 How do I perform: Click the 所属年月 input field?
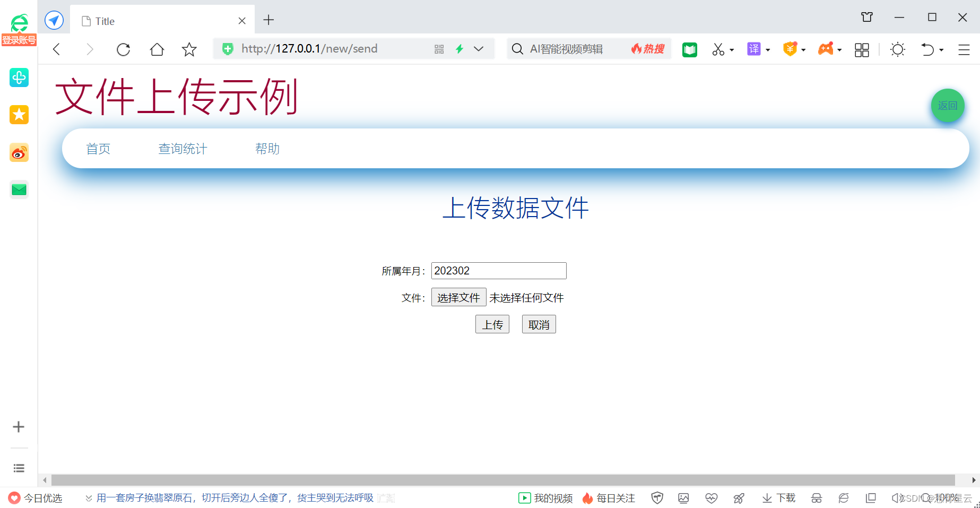point(499,271)
